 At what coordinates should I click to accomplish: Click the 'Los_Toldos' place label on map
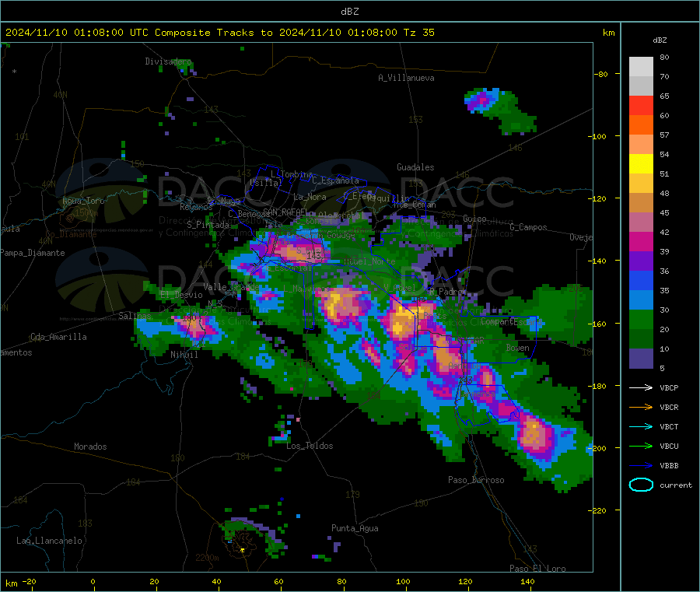click(310, 446)
